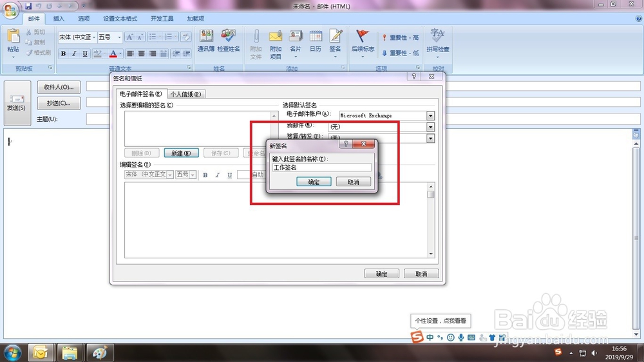Toggle Italic in the ribbon
The width and height of the screenshot is (644, 362).
[74, 54]
